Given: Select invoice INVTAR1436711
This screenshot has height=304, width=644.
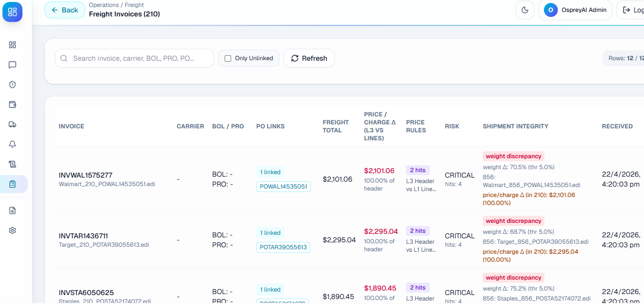Looking at the screenshot, I should click(83, 236).
